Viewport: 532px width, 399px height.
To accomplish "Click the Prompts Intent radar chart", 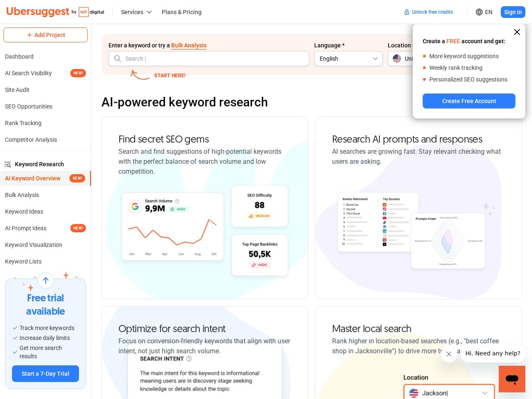I will [x=447, y=241].
